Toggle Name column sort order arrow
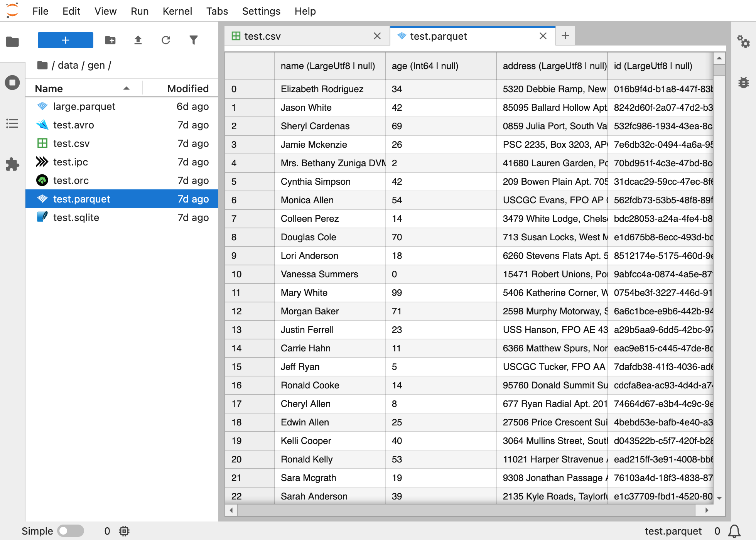 (126, 88)
